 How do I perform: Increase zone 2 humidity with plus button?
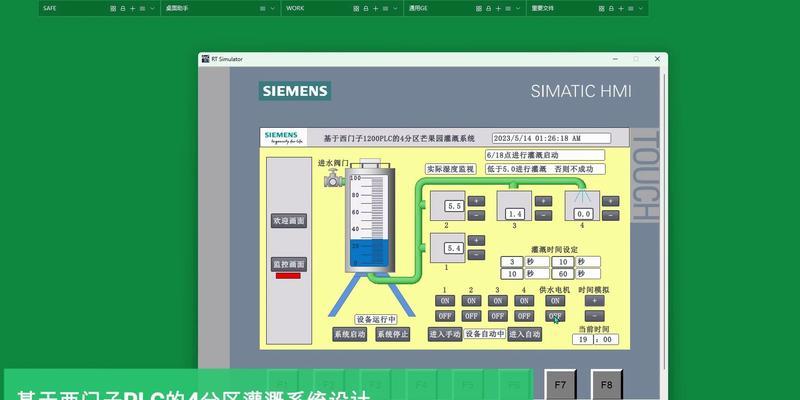477,201
